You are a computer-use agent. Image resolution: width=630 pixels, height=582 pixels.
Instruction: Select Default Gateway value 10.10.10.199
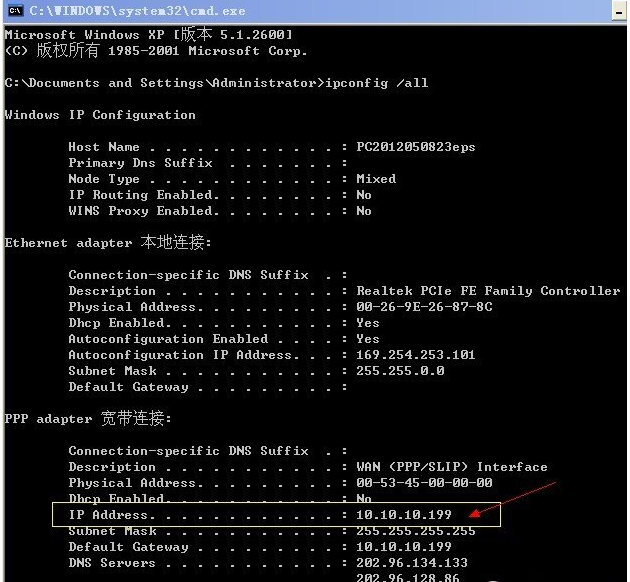click(404, 547)
